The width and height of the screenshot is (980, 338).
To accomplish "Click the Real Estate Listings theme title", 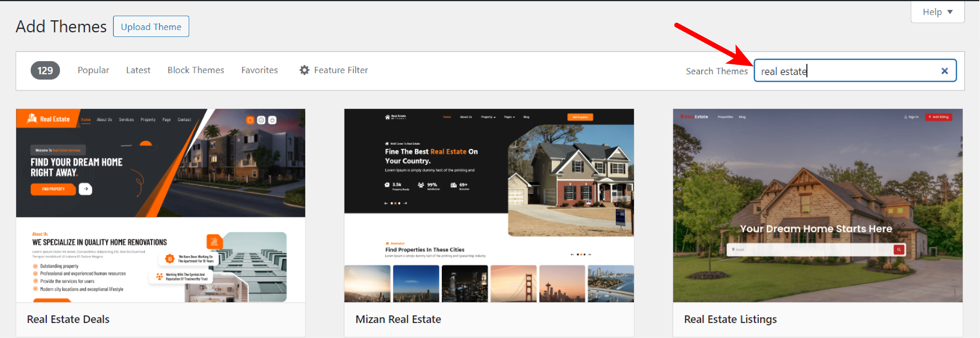I will pyautogui.click(x=730, y=319).
